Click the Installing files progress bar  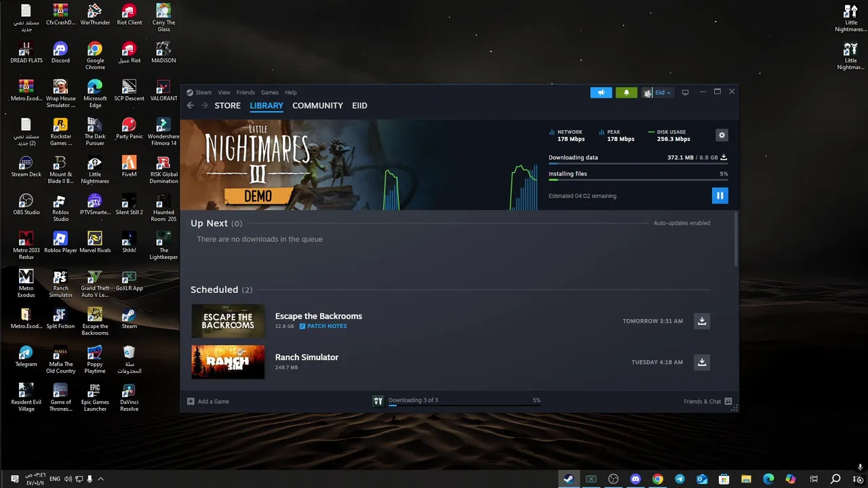coord(638,180)
